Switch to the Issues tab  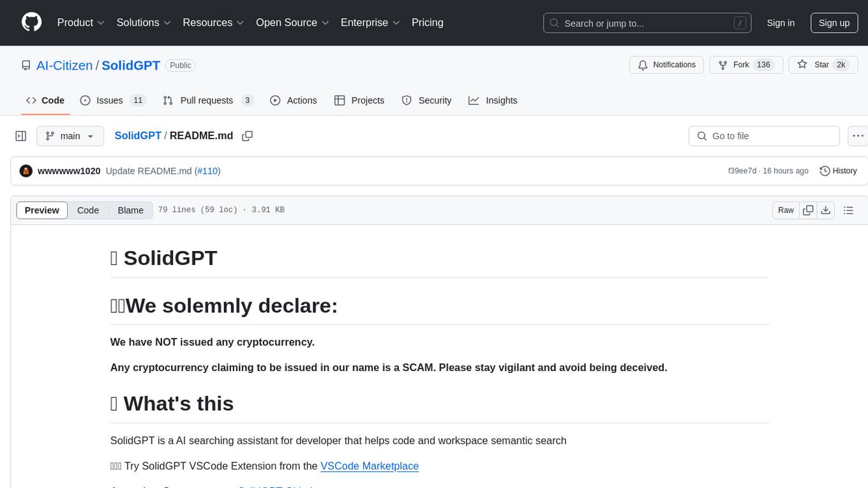coord(113,100)
